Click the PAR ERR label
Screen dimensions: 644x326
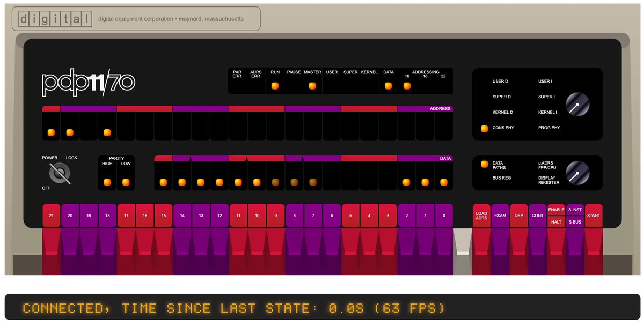pos(237,74)
